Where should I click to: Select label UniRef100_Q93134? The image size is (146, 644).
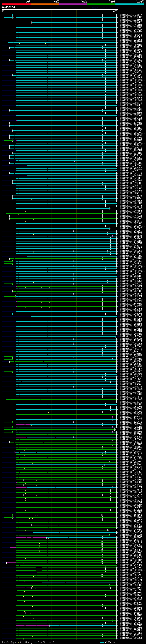tap(131, 236)
